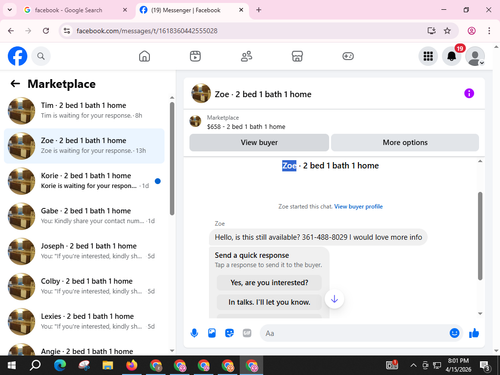
Task: Send quick reply 'Yes, are you interested?'
Action: click(x=269, y=283)
